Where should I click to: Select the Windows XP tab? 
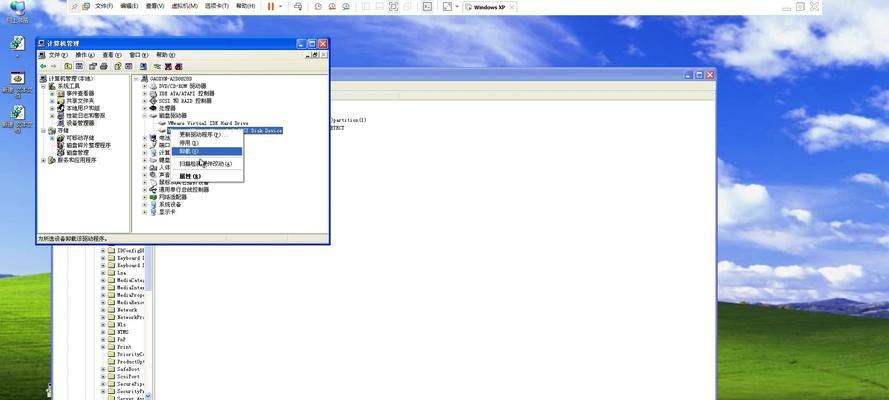(490, 7)
